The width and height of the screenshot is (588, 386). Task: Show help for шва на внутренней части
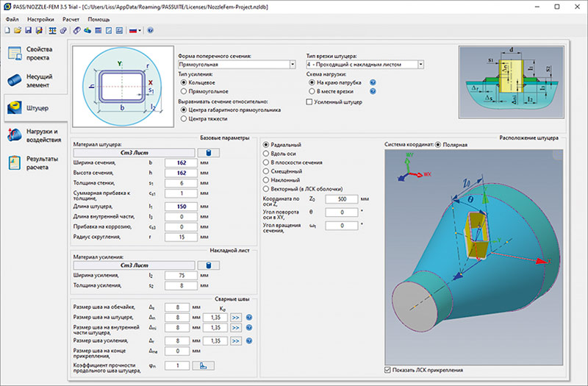click(x=249, y=327)
